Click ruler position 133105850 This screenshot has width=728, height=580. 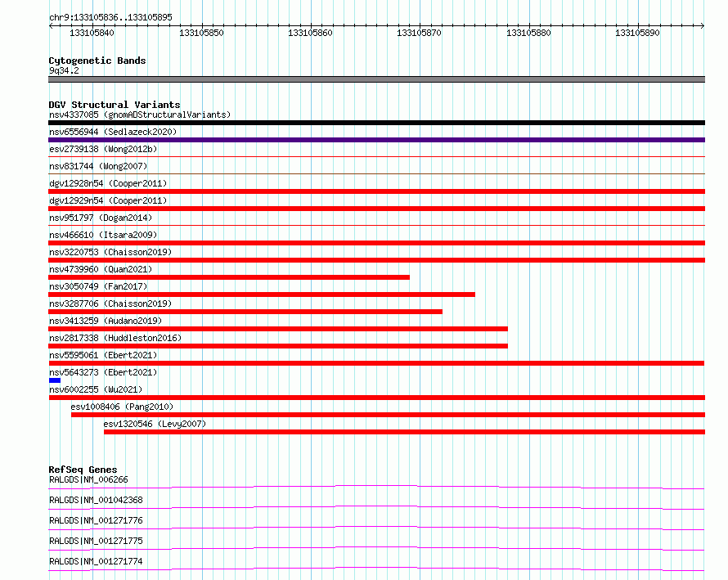[x=201, y=33]
